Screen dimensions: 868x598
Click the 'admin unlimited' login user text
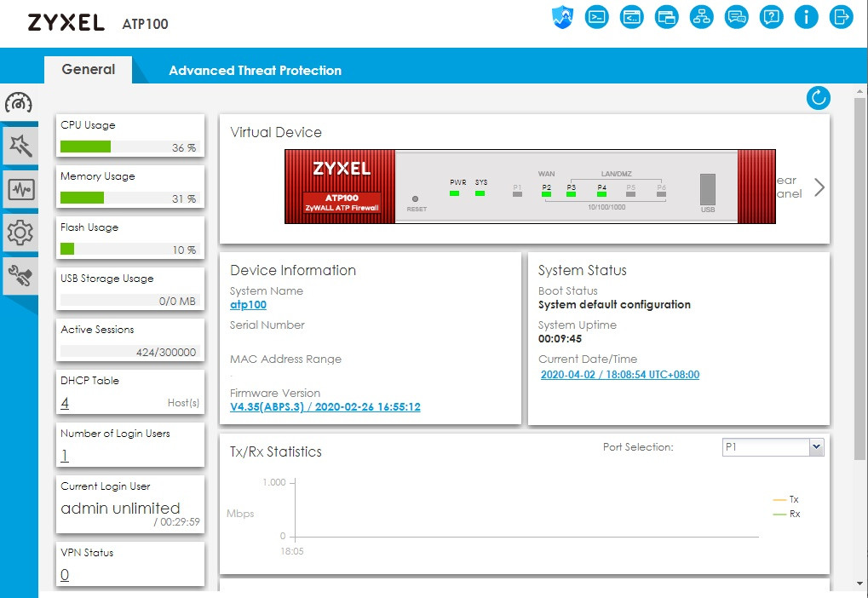click(121, 509)
